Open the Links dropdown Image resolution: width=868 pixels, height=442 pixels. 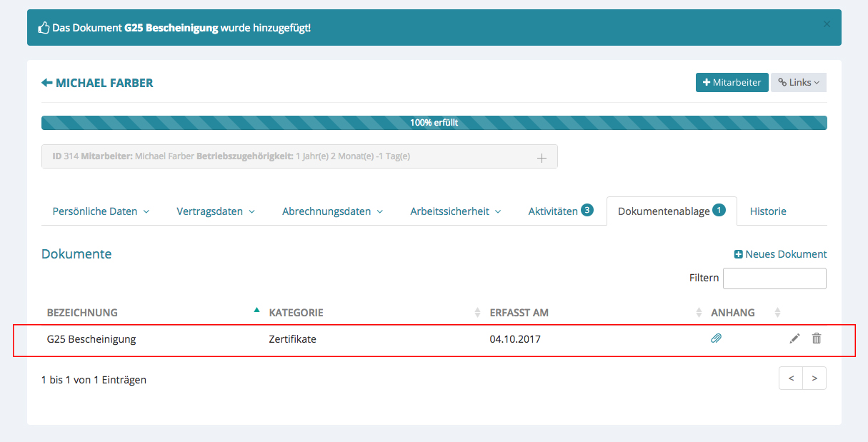point(798,83)
